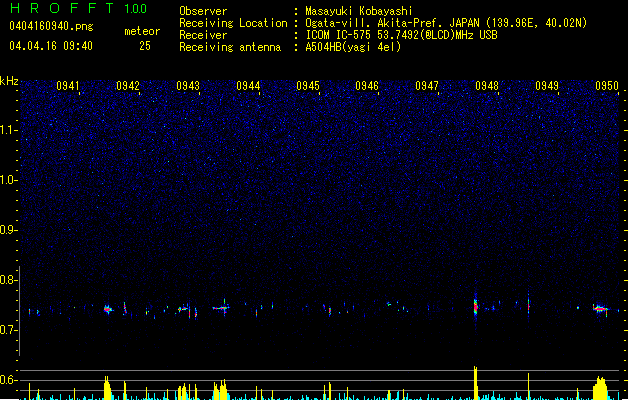Screen dimensions: 629x400
Task: Click the 1.1 kHz axis label
Action: pos(9,130)
